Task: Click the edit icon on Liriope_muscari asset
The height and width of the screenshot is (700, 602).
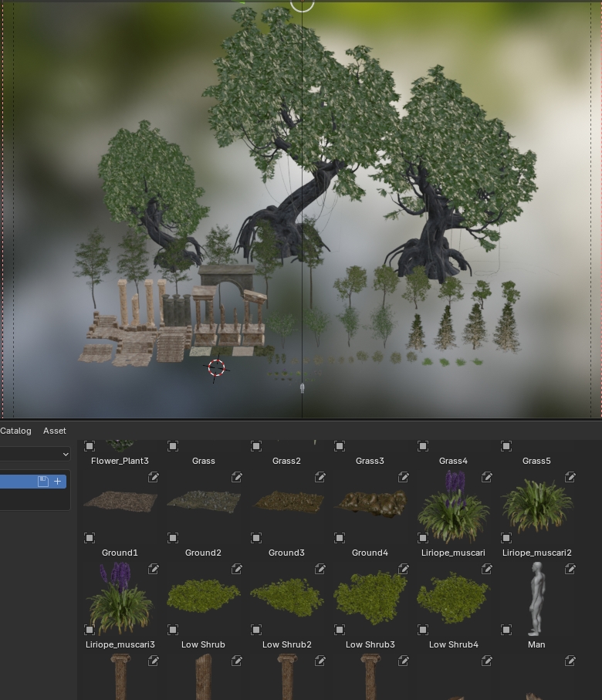Action: click(x=487, y=477)
